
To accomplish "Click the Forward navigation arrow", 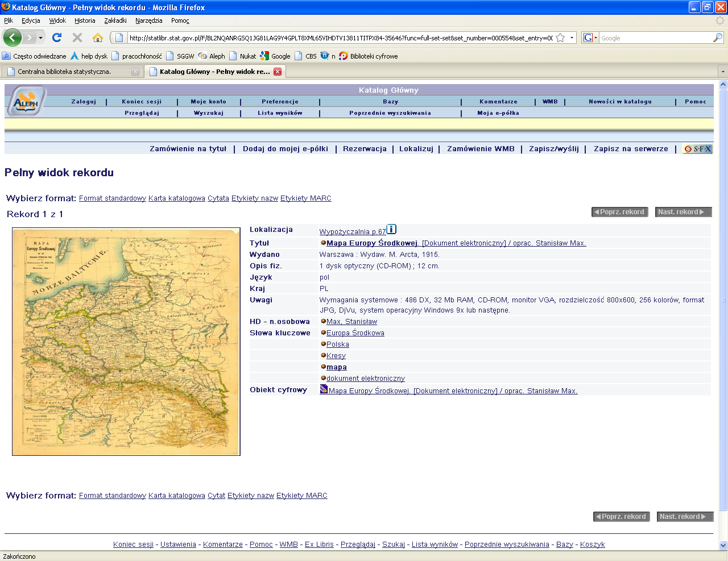I will (29, 38).
